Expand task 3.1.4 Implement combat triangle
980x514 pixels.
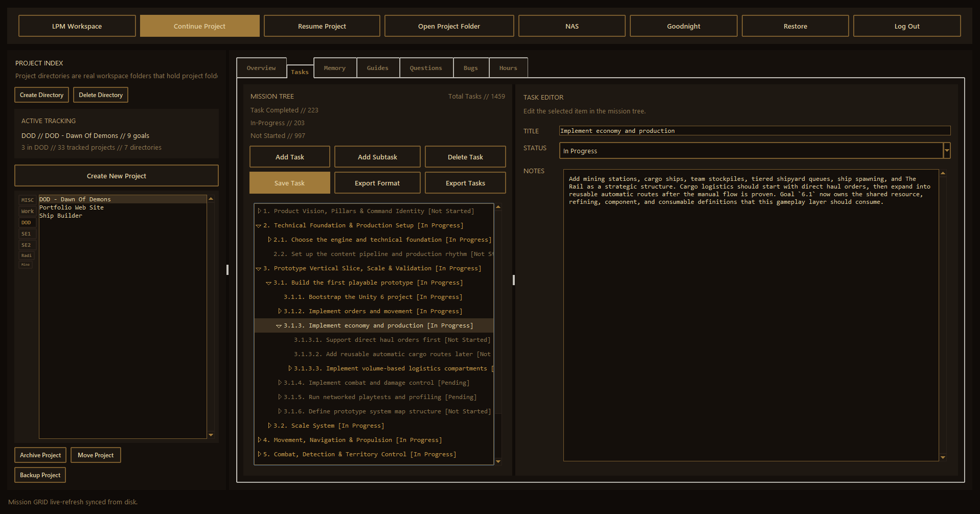tap(280, 383)
